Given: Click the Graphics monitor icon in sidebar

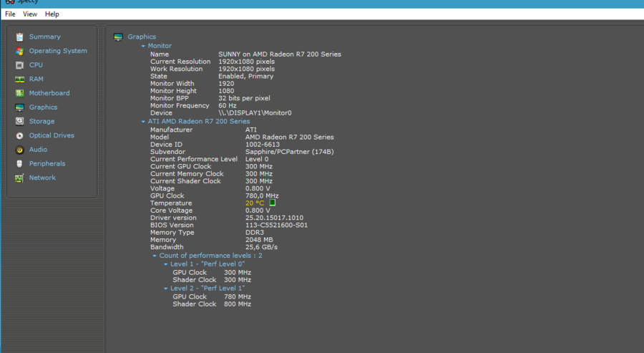Looking at the screenshot, I should point(19,107).
